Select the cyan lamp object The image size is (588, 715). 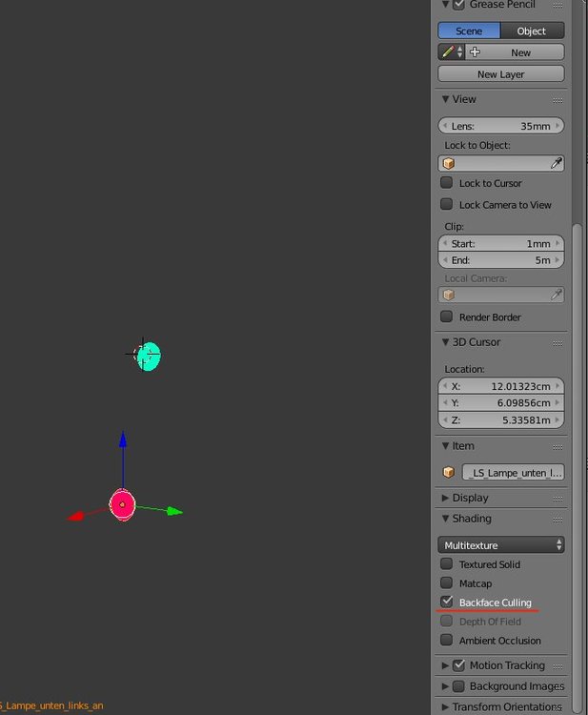(149, 356)
